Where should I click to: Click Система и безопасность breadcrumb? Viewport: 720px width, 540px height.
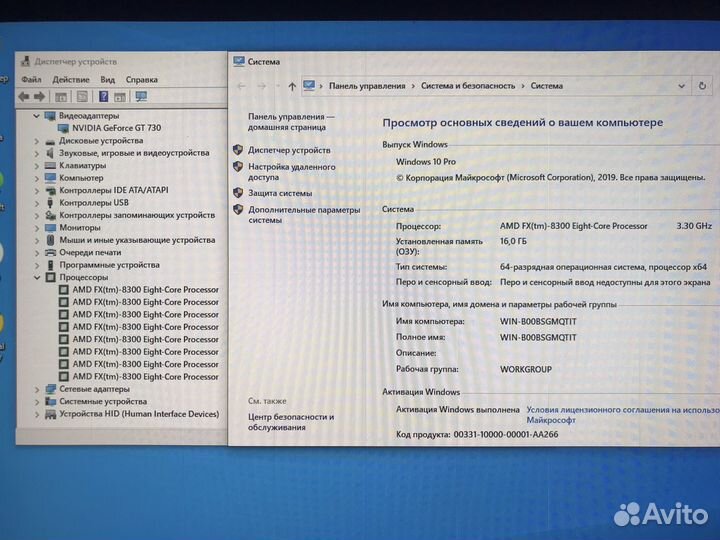pyautogui.click(x=468, y=86)
